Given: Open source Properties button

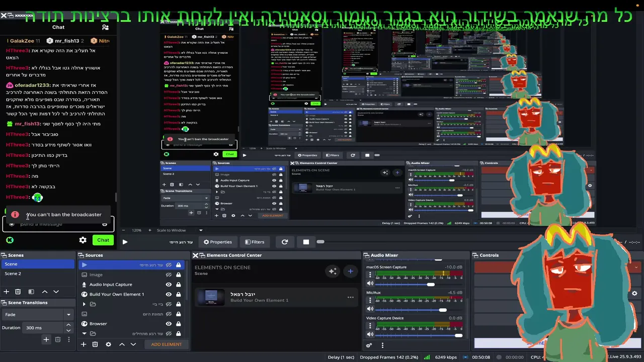Looking at the screenshot, I should click(218, 242).
